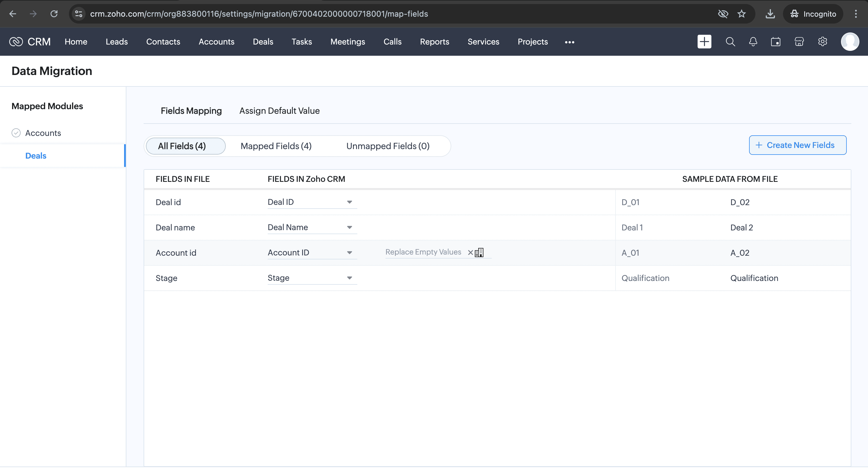Open the settings gear icon

[x=822, y=42]
